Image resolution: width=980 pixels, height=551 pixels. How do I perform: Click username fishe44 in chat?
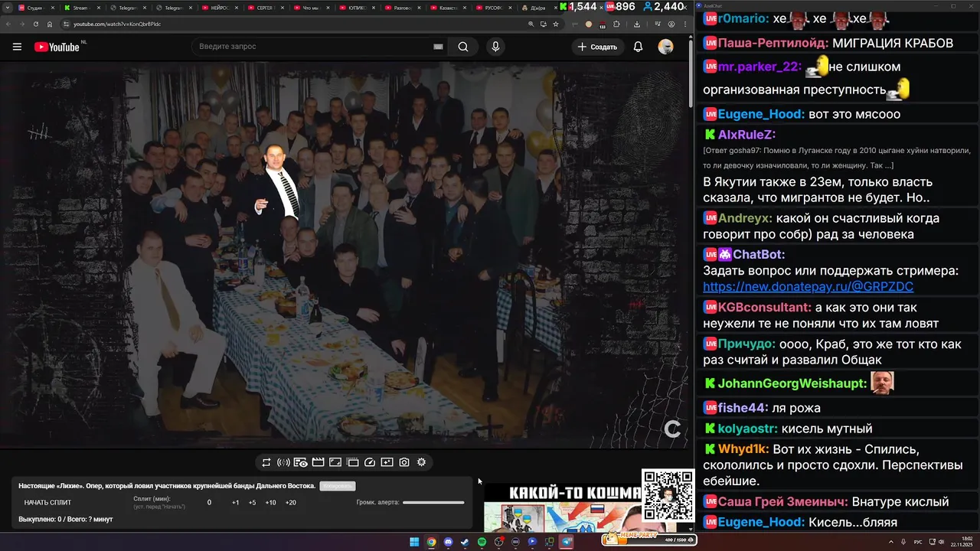[743, 408]
